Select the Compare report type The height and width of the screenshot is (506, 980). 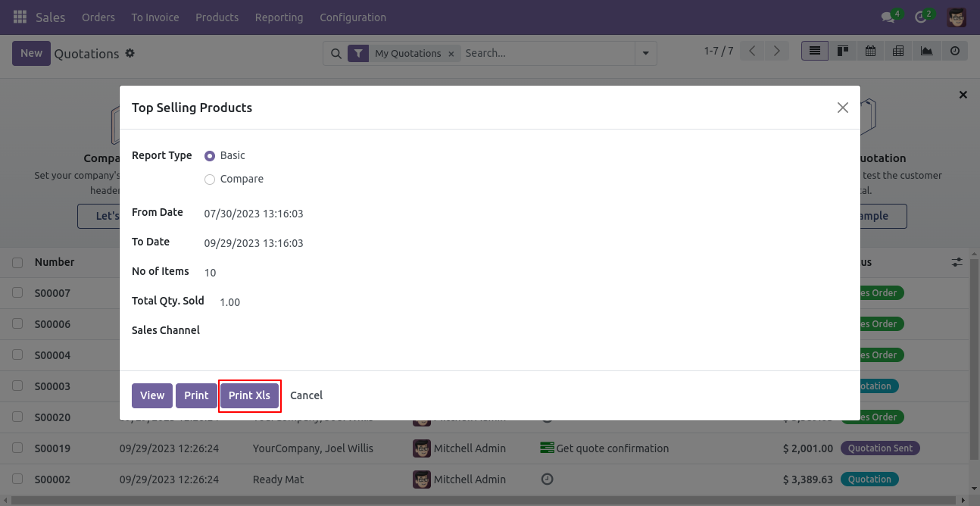coord(210,180)
